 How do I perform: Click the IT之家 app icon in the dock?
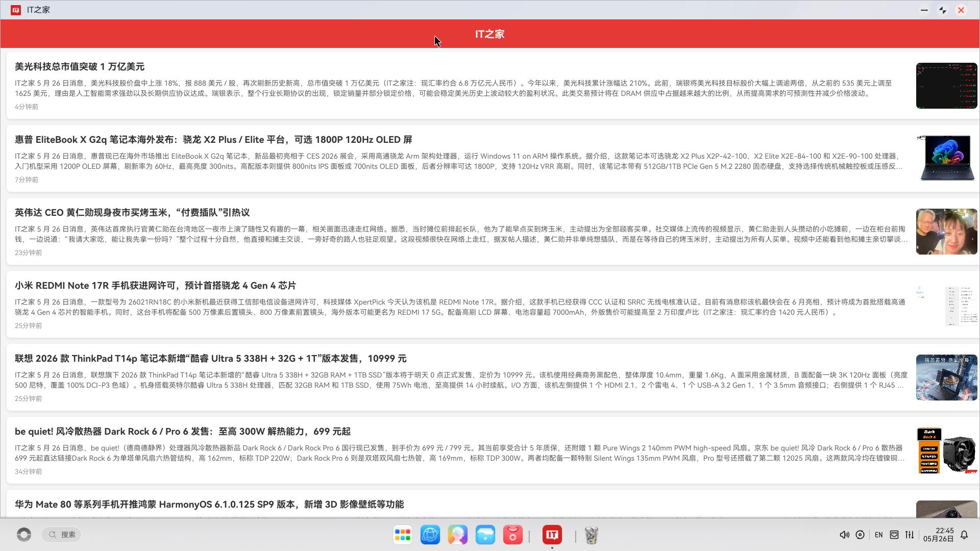(x=552, y=535)
